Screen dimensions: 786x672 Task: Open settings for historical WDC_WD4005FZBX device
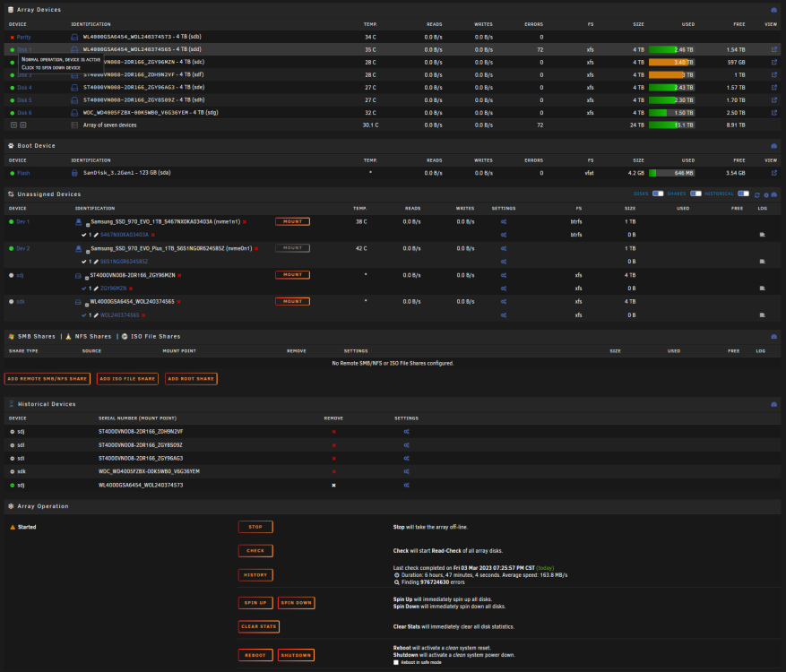[406, 471]
